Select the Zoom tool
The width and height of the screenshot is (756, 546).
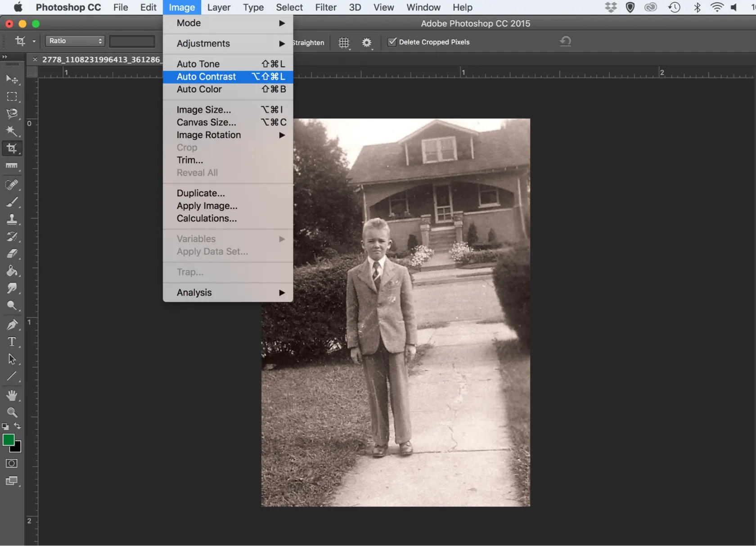[x=12, y=412]
